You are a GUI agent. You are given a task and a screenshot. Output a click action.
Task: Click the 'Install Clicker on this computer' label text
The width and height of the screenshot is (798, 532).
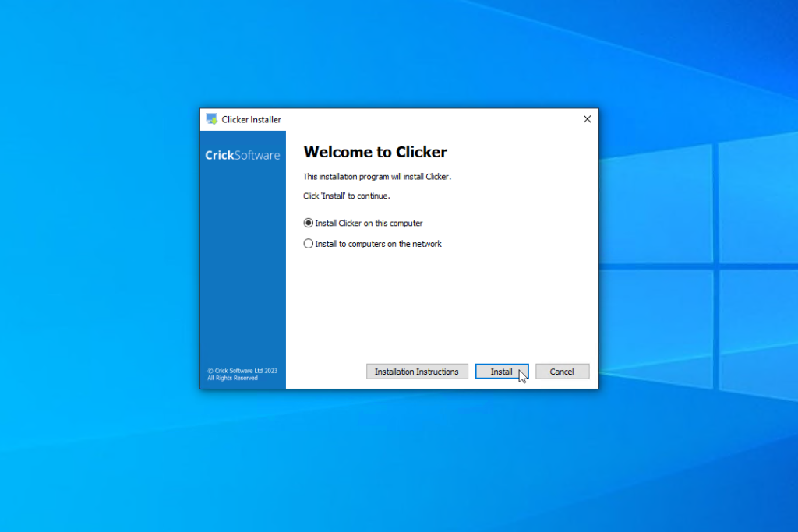point(369,223)
